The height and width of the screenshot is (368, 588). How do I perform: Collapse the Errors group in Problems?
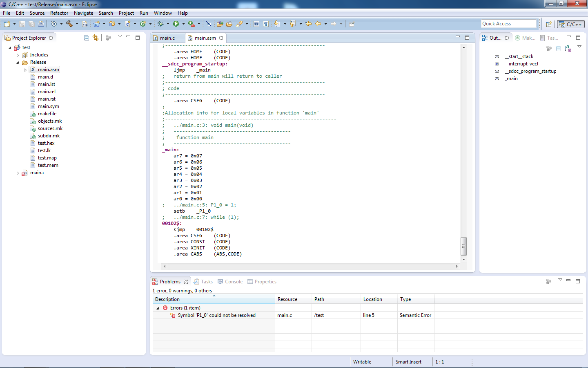click(158, 308)
